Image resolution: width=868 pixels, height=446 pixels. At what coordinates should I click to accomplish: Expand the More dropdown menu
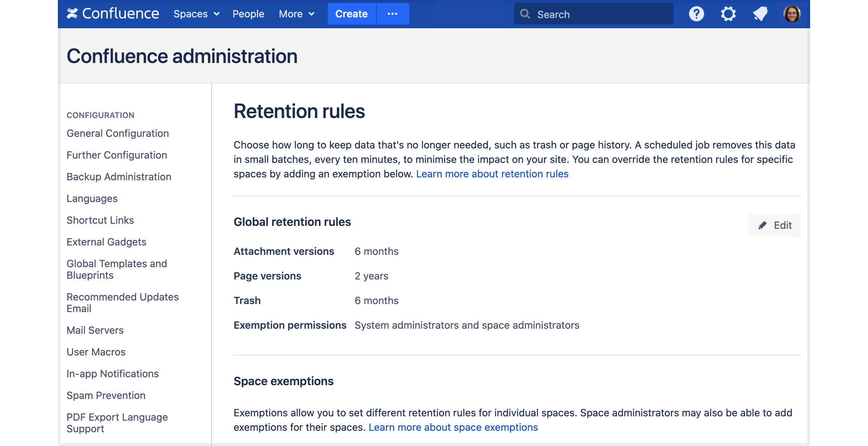coord(297,14)
